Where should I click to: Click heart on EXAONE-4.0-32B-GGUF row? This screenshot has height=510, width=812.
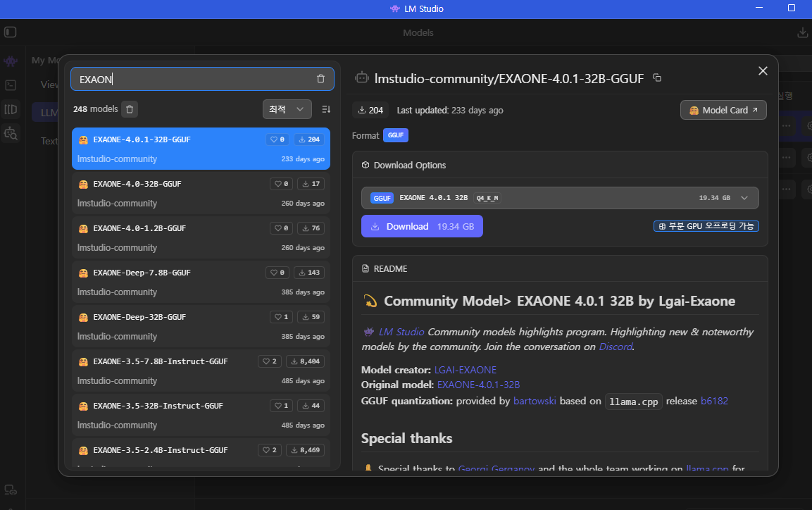coord(281,184)
